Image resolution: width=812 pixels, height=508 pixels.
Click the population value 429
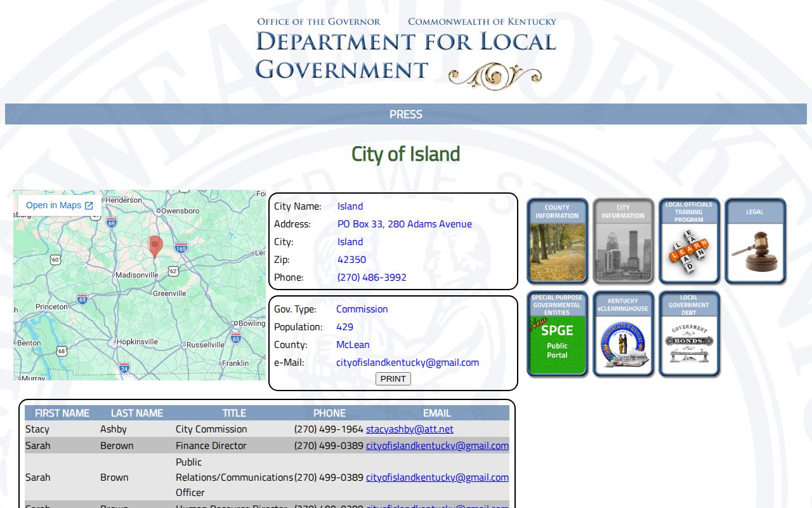point(344,327)
